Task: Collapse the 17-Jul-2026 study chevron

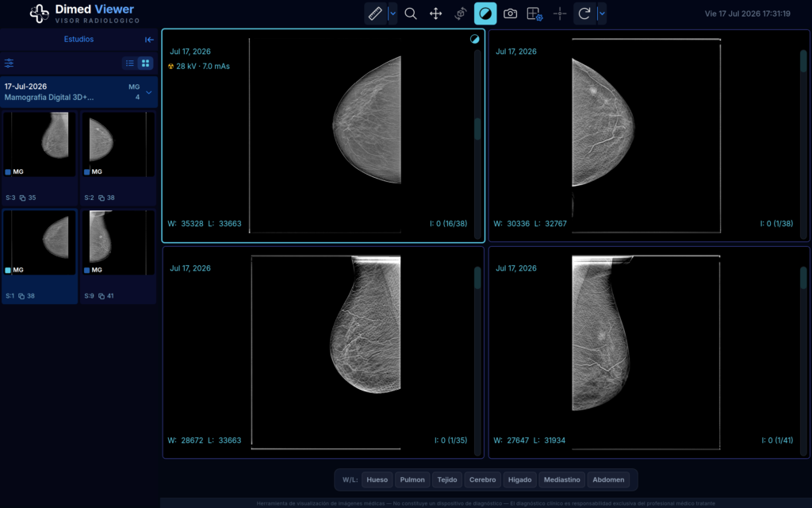Action: (148, 92)
